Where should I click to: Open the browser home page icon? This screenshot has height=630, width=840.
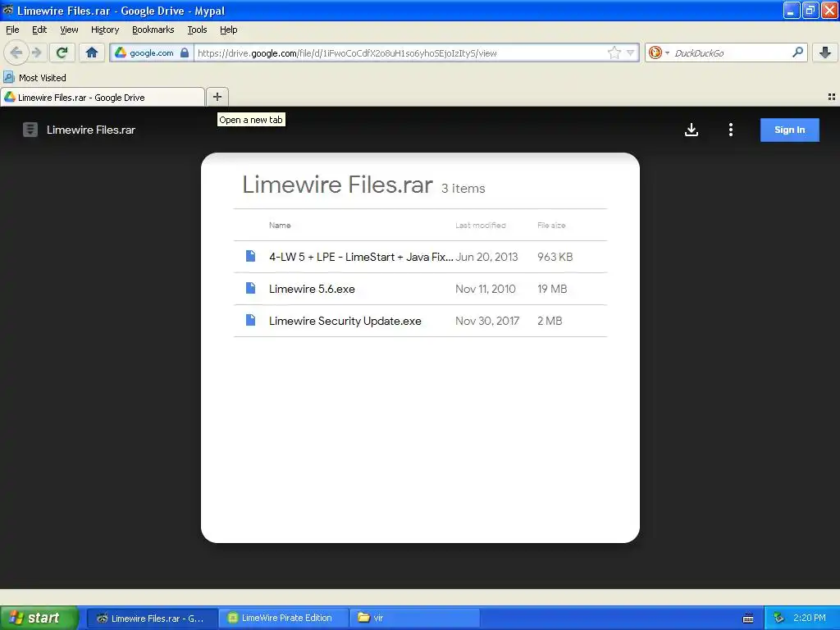coord(92,52)
